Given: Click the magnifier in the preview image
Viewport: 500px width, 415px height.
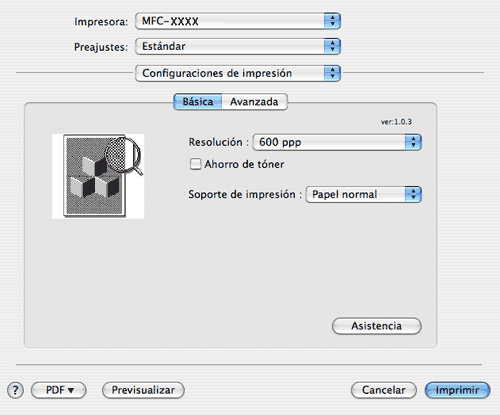Looking at the screenshot, I should tap(124, 155).
